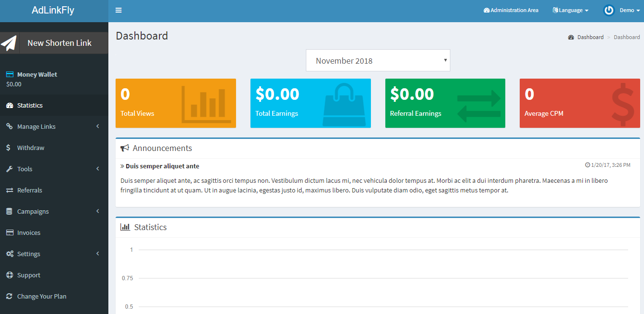Screen dimensions: 644x314
Task: Click the Withdraw dollar sign icon
Action: click(8, 148)
